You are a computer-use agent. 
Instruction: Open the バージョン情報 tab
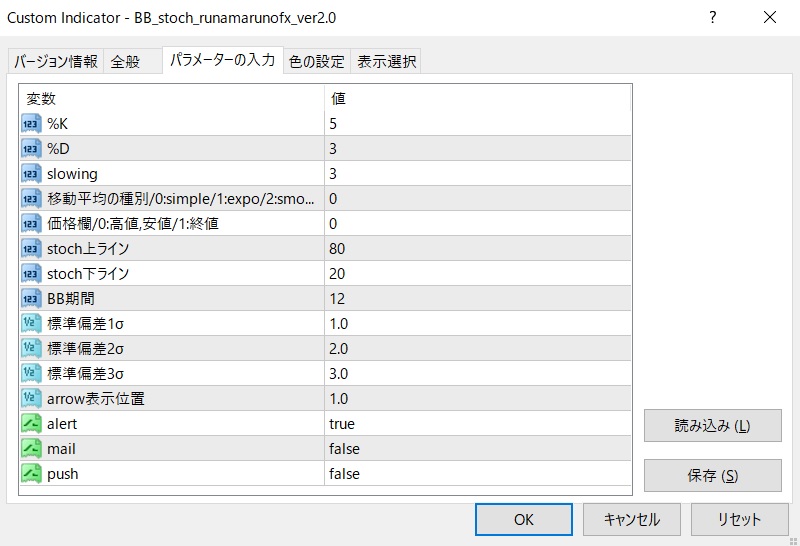coord(55,61)
